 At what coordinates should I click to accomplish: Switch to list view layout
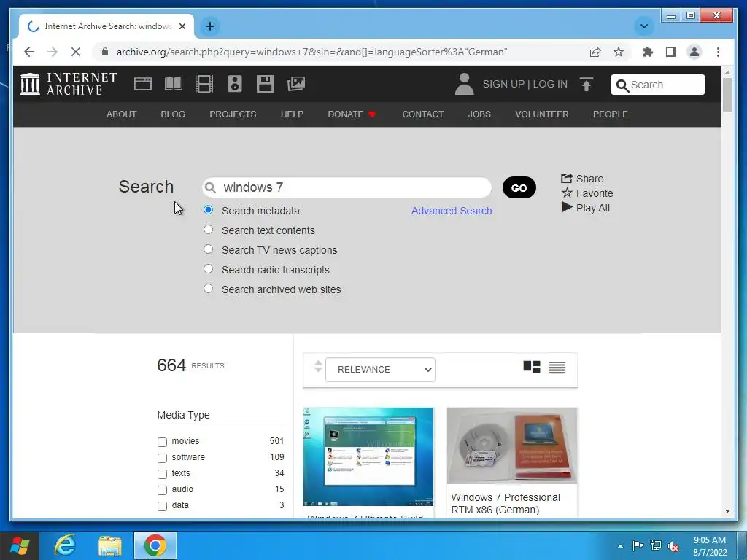click(x=557, y=367)
